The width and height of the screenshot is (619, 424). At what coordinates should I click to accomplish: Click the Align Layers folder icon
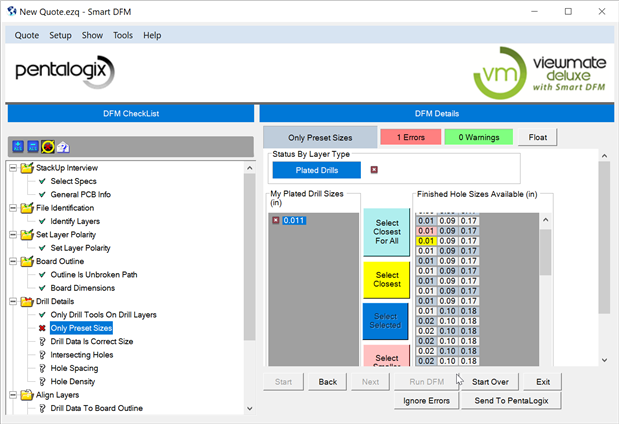tap(26, 395)
